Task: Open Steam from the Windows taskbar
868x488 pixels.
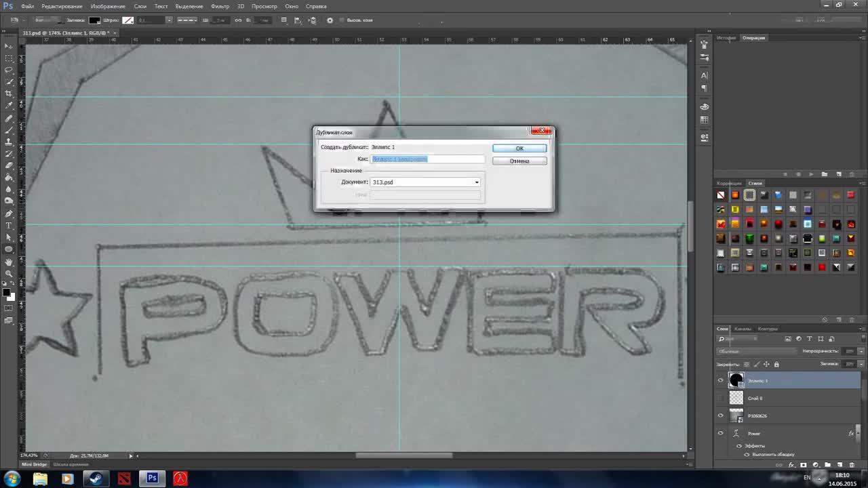Action: (x=95, y=479)
